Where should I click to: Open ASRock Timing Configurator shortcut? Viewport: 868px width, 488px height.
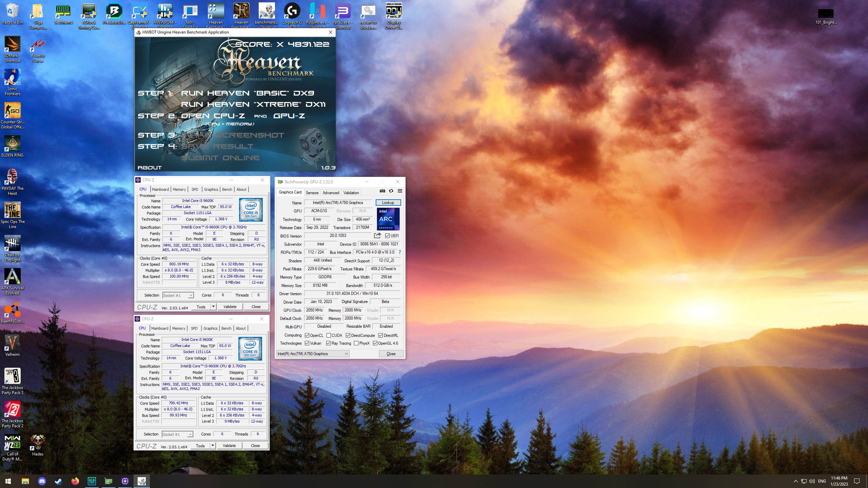(89, 16)
